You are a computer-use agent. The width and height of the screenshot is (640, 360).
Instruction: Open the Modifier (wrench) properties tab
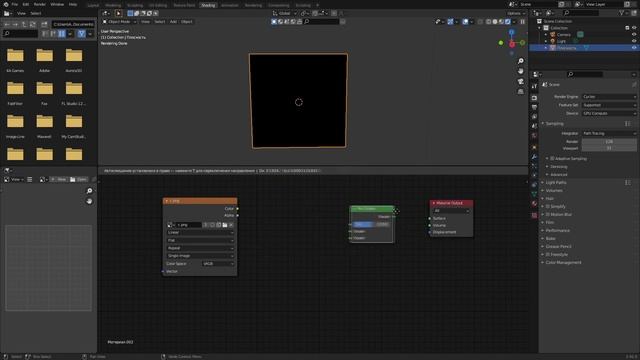(534, 157)
